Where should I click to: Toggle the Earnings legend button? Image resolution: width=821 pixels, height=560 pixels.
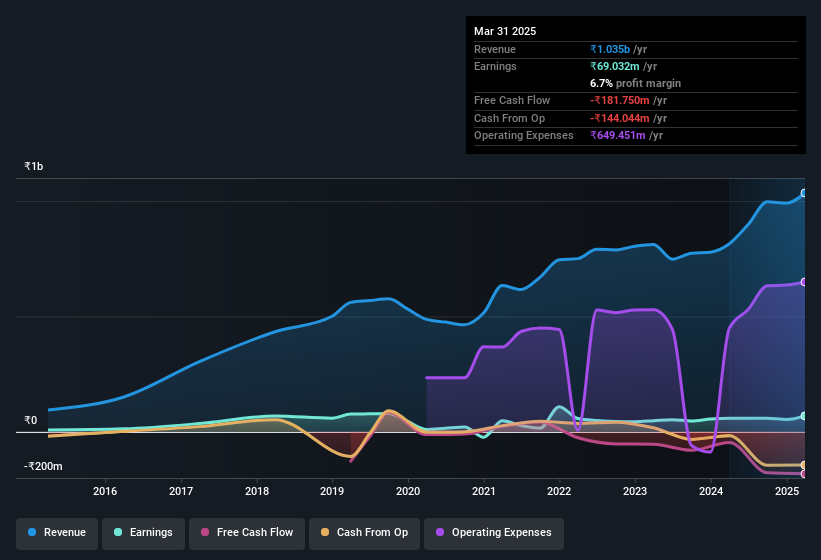coord(143,533)
